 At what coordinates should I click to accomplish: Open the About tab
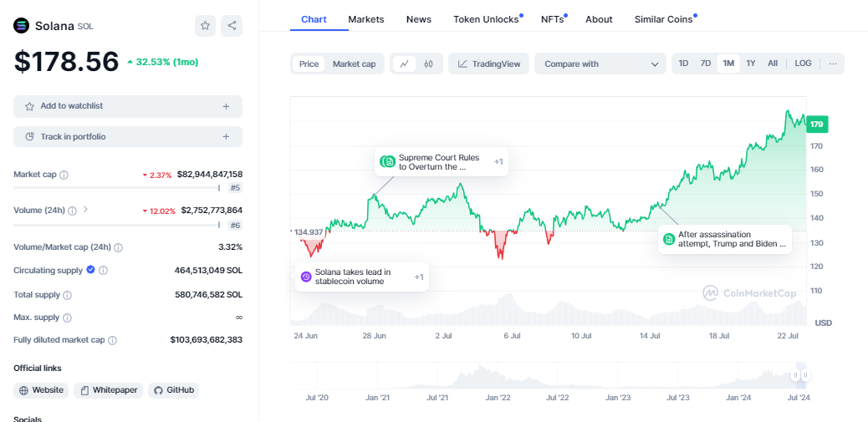click(x=599, y=19)
